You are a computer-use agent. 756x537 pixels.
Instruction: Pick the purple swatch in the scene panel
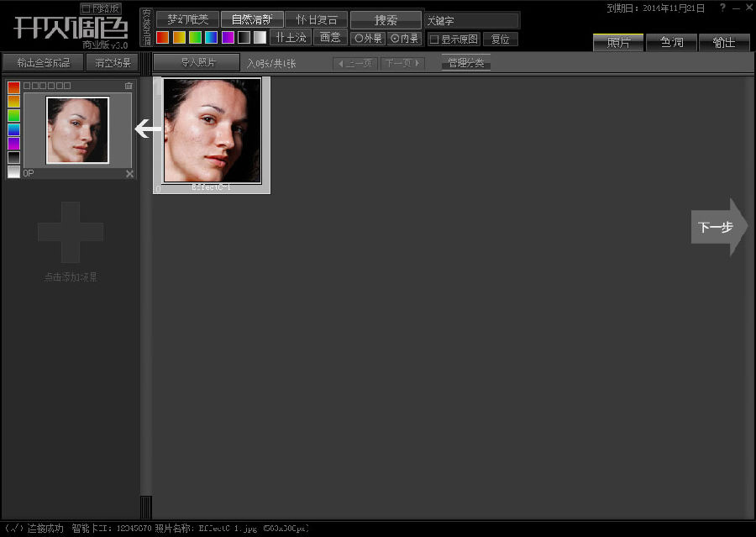(13, 144)
